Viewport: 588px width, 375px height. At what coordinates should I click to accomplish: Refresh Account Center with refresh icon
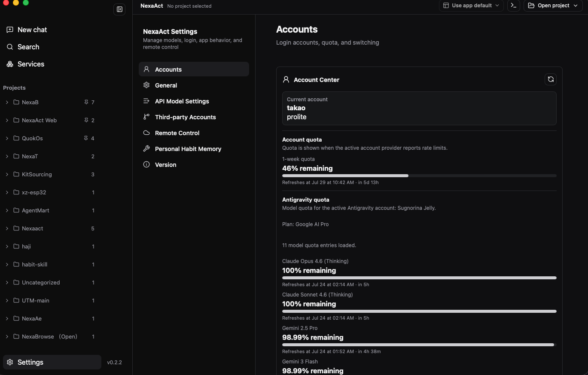click(551, 79)
